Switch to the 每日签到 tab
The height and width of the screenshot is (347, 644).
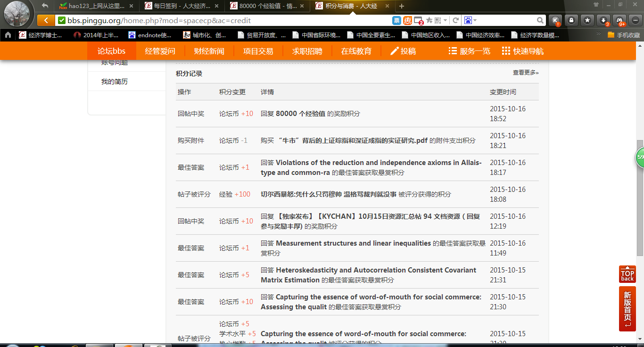[x=182, y=6]
